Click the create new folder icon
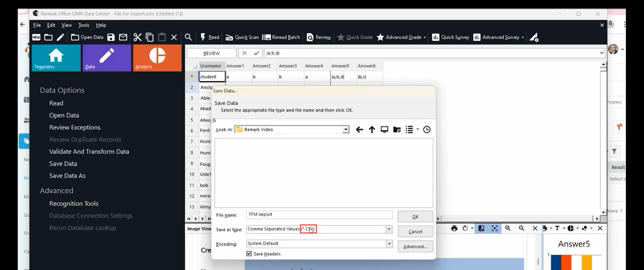 397,129
